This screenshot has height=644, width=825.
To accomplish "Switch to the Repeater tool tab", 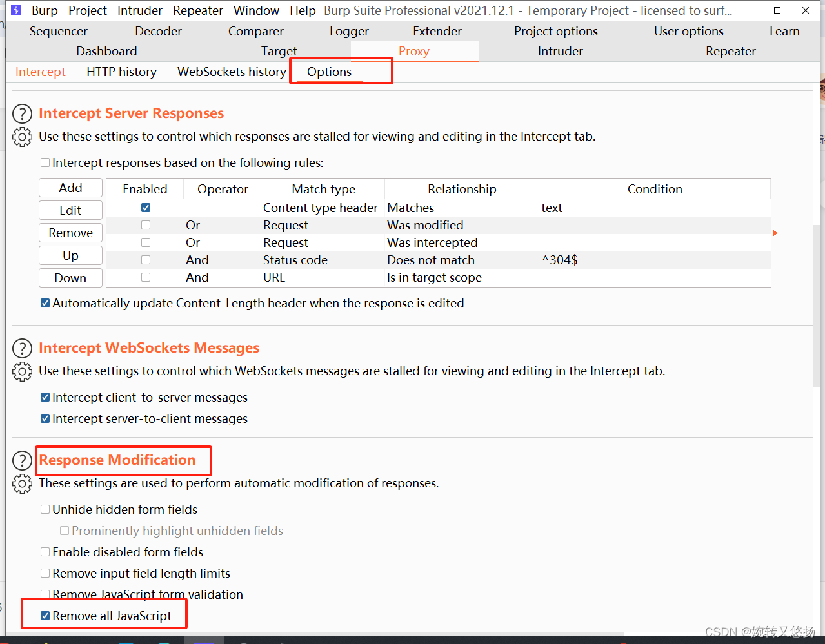I will click(x=731, y=51).
